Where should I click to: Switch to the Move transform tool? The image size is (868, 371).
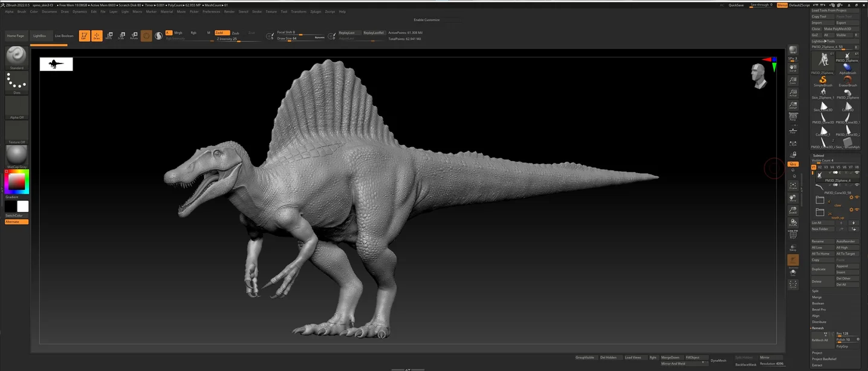coord(109,36)
